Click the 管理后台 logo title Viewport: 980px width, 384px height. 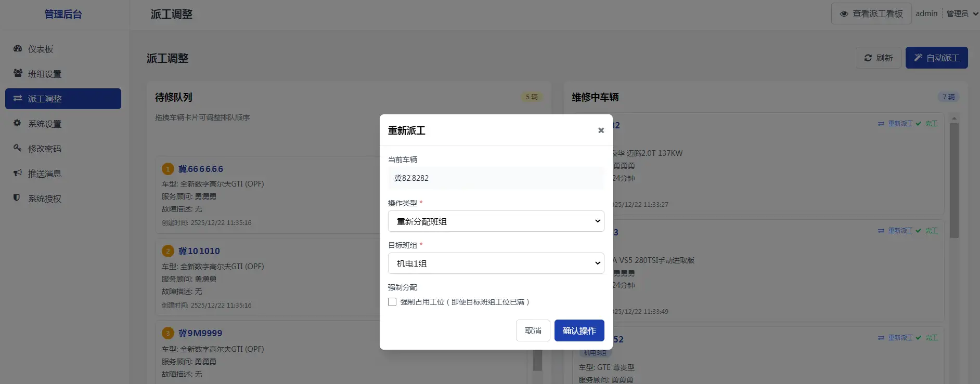click(63, 14)
